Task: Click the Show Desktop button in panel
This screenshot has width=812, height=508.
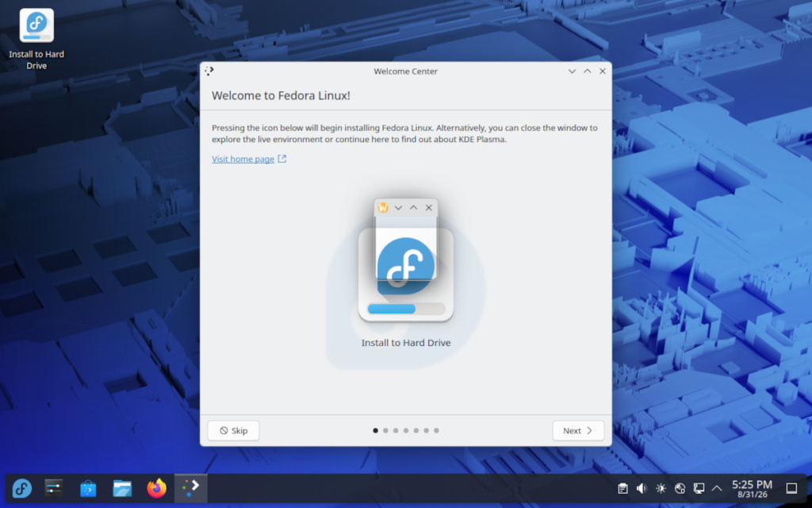Action: pyautogui.click(x=791, y=488)
